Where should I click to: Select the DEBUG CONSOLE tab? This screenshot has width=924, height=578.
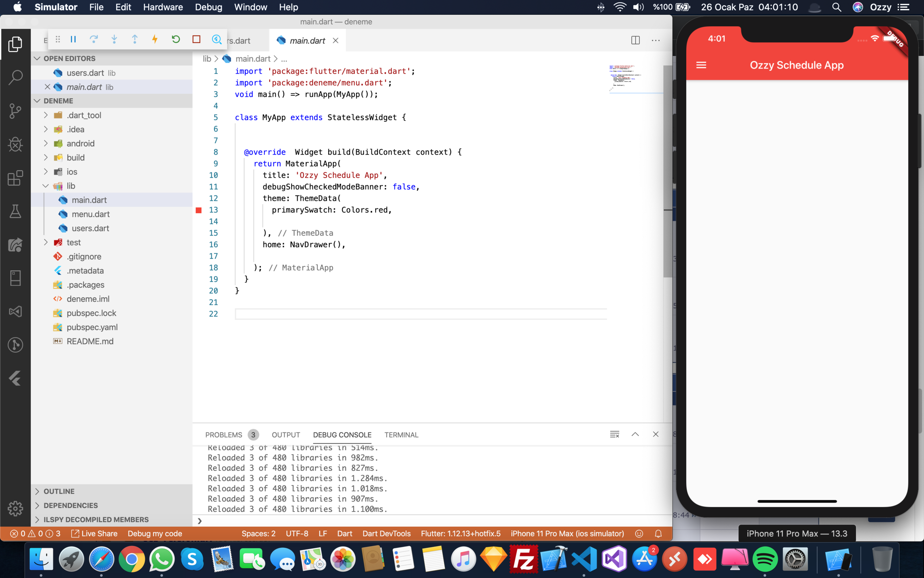pyautogui.click(x=342, y=435)
